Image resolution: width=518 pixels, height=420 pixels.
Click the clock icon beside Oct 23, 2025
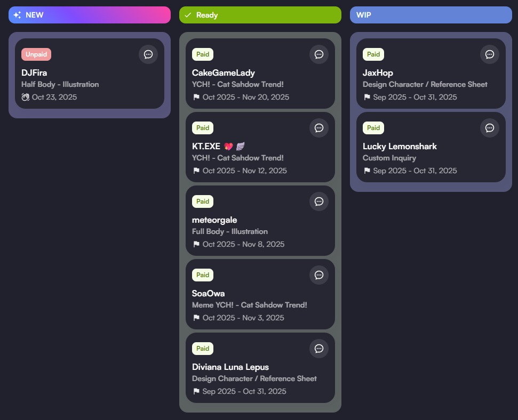pos(26,97)
